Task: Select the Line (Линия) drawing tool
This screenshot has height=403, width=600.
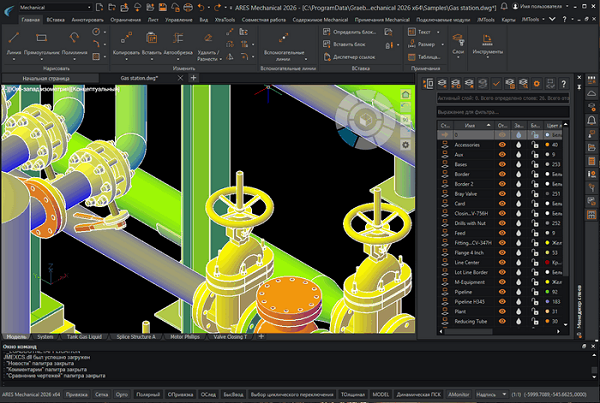Action: click(14, 36)
